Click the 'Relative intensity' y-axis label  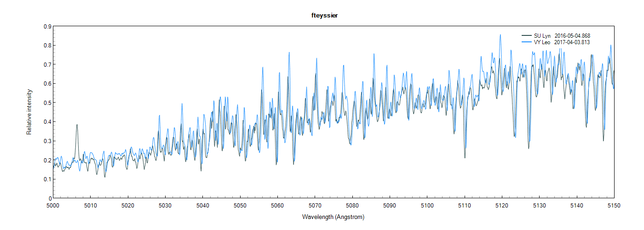29,112
